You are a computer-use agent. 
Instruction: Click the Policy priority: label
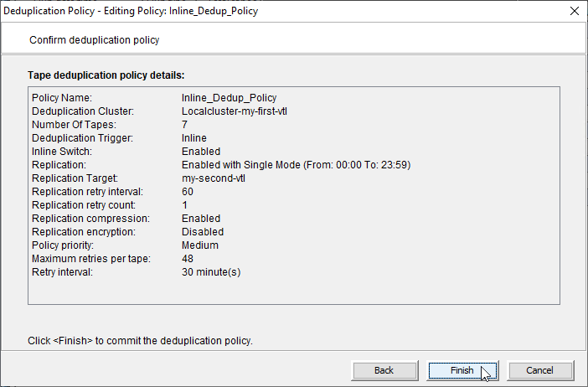[63, 245]
